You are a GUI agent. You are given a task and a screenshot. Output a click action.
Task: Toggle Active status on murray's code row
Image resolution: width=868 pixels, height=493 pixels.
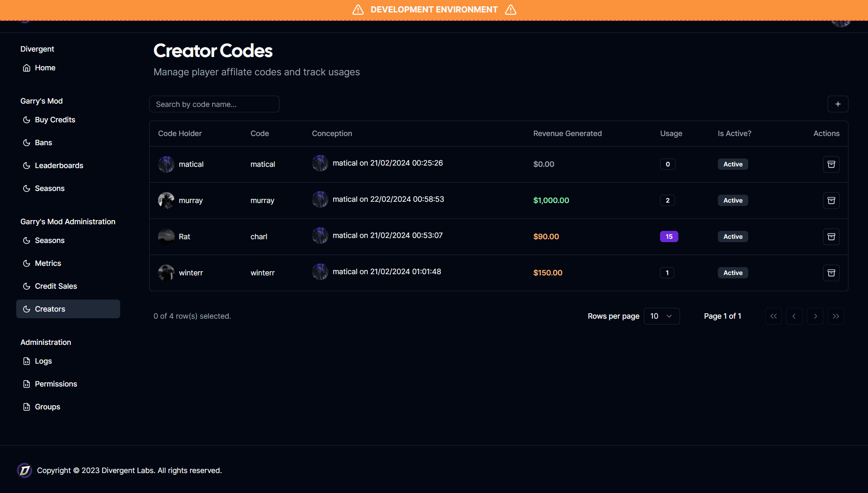point(732,200)
